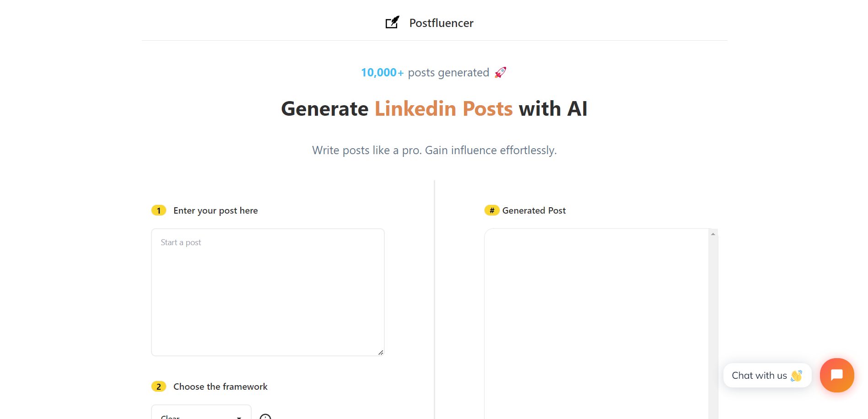This screenshot has width=868, height=419.
Task: Click the Postfluencer title in the header
Action: 441,22
